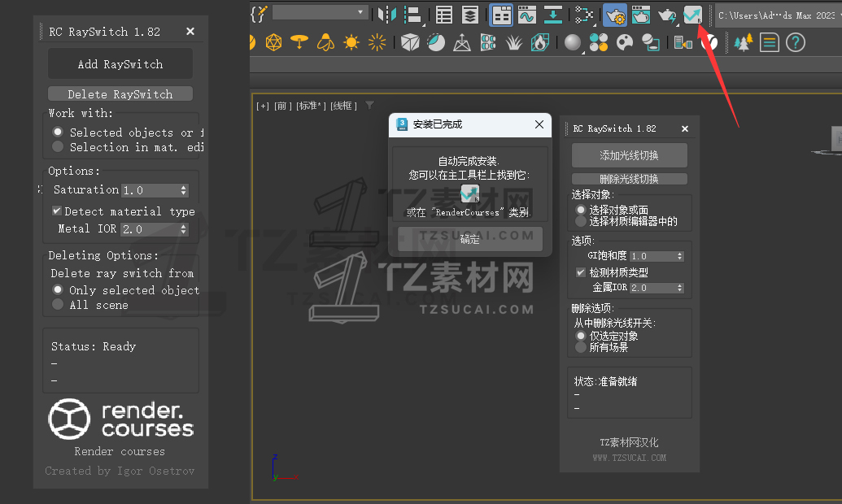
Task: Close the Chinese RC RaySwitch 1.82 panel
Action: pos(685,128)
